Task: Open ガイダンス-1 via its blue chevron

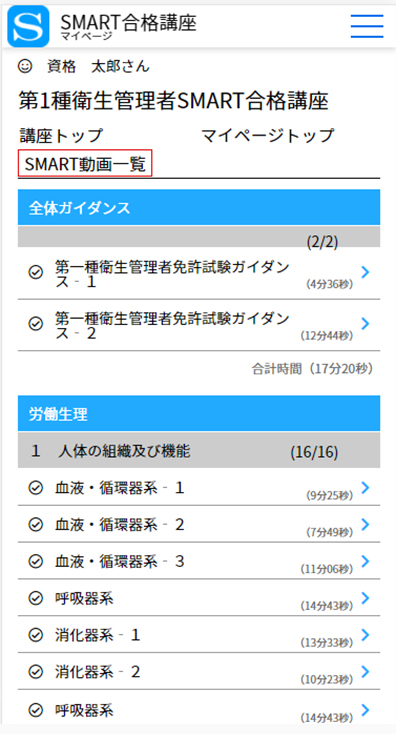Action: [x=366, y=272]
